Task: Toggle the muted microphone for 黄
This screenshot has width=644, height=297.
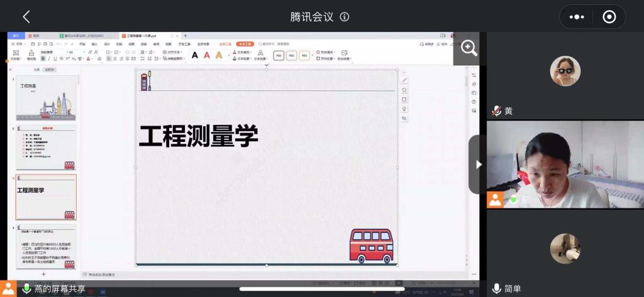Action: point(496,111)
